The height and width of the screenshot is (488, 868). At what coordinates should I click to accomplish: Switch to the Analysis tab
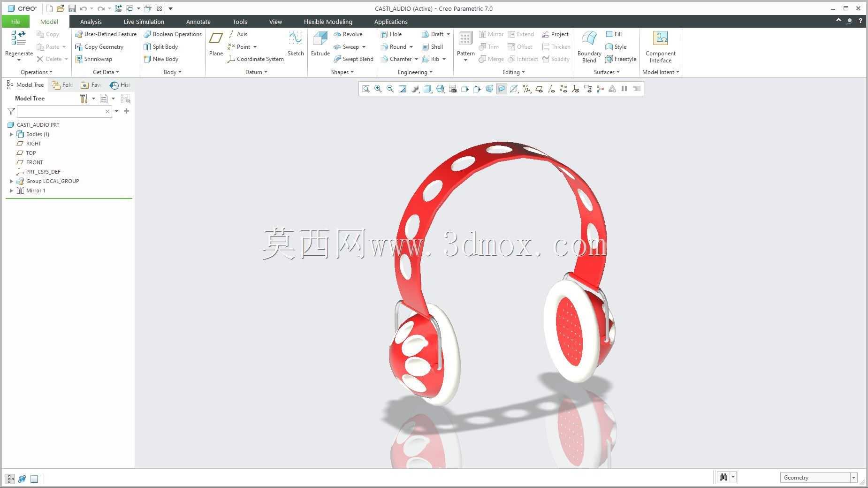tap(91, 22)
